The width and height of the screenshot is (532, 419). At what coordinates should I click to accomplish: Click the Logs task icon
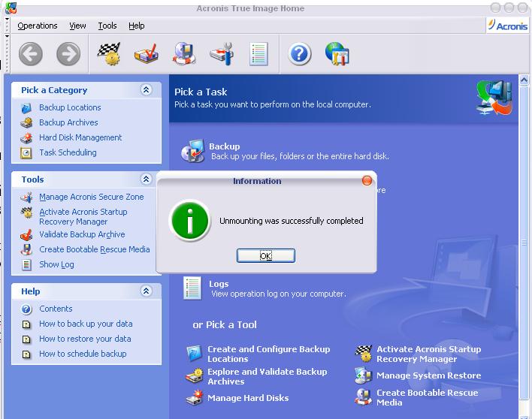coord(192,288)
